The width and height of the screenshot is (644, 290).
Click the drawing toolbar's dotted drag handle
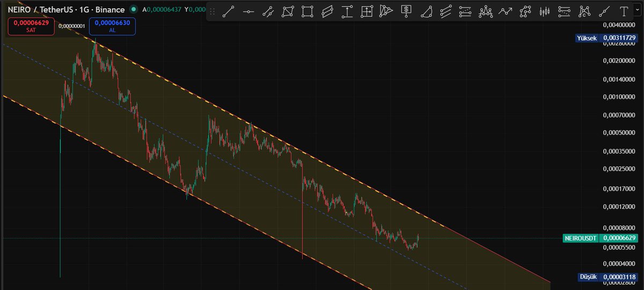pos(213,11)
